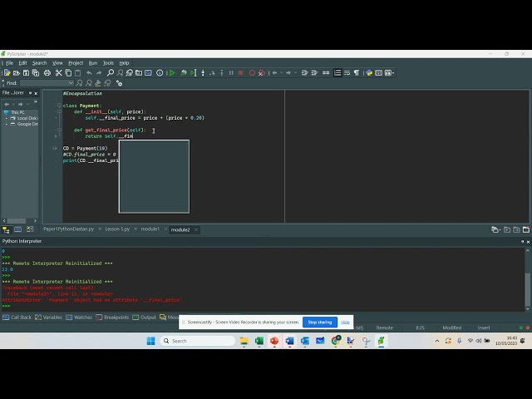Image resolution: width=532 pixels, height=399 pixels.
Task: Switch to Lesson 5.py tab
Action: coord(117,229)
